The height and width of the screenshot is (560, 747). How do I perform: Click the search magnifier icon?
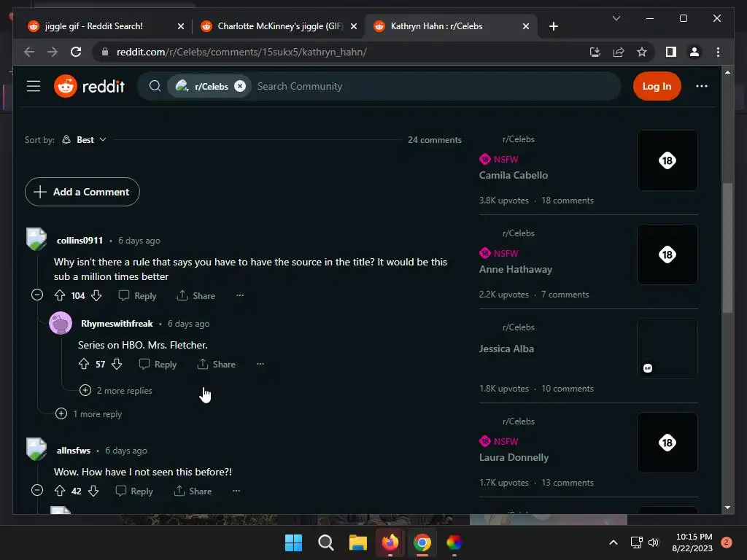(x=155, y=86)
